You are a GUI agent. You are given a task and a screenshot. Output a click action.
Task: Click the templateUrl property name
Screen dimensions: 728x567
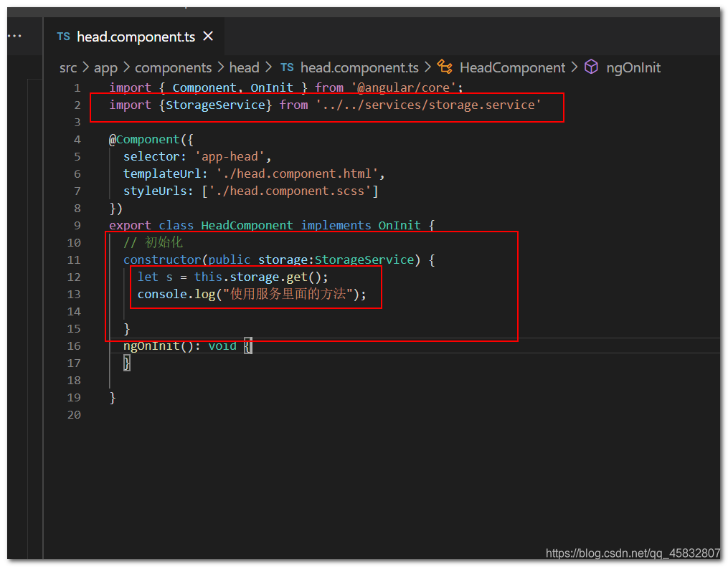point(162,173)
